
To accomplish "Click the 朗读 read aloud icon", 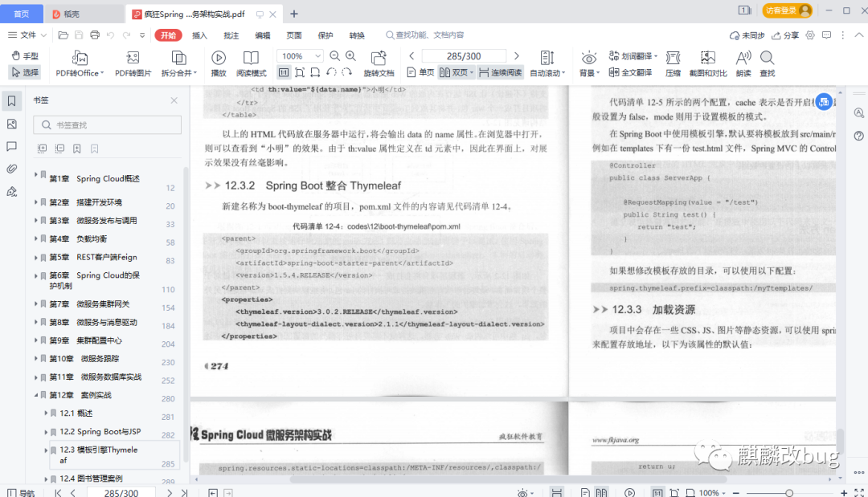I will pos(743,64).
